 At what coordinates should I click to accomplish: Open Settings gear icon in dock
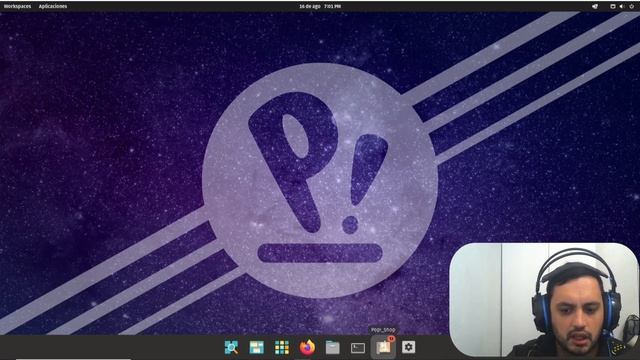409,347
